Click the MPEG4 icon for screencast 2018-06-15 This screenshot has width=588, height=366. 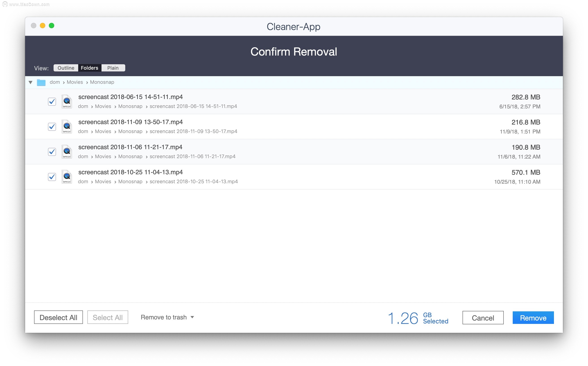point(67,101)
